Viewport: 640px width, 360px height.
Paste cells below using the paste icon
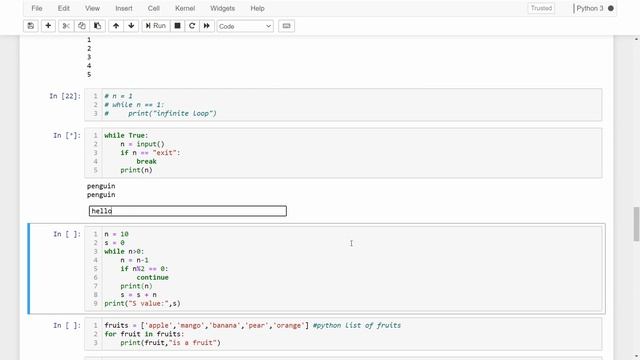point(98,26)
